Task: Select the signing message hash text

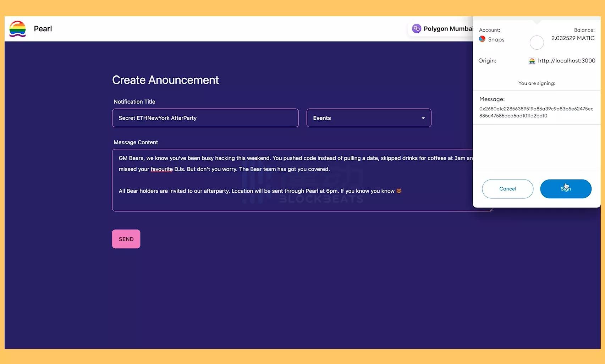Action: pyautogui.click(x=536, y=112)
